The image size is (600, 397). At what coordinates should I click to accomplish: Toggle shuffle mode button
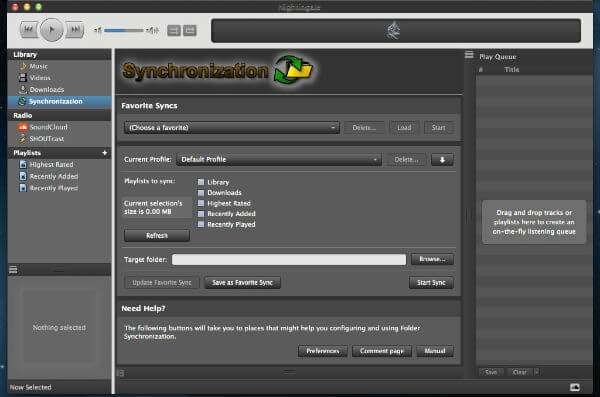pyautogui.click(x=174, y=30)
